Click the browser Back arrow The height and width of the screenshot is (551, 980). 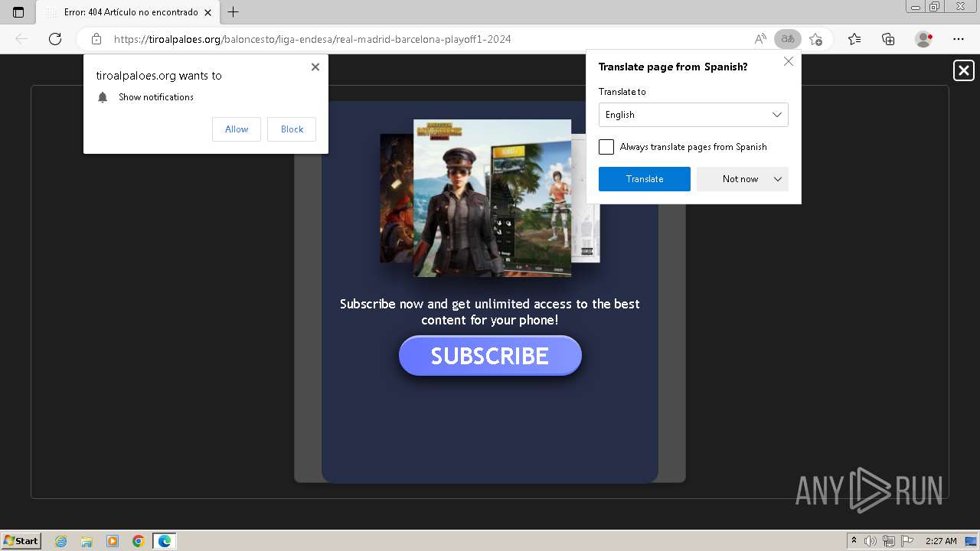pos(21,39)
